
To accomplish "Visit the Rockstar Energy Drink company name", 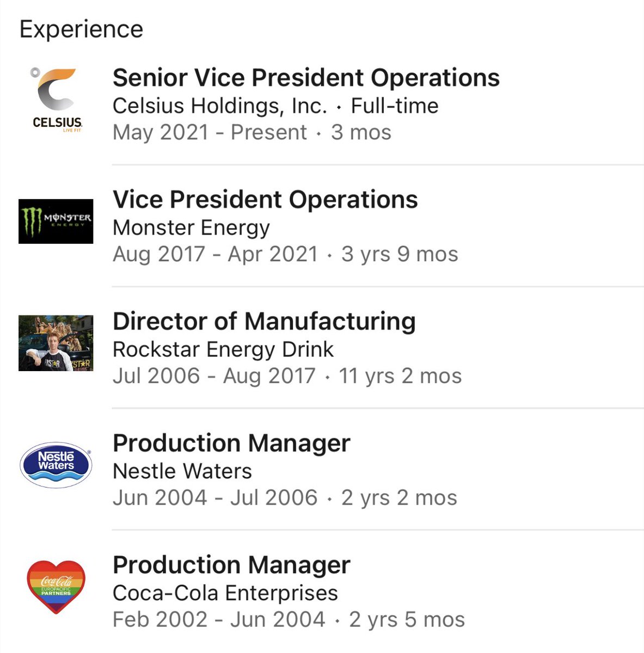I will coord(223,349).
